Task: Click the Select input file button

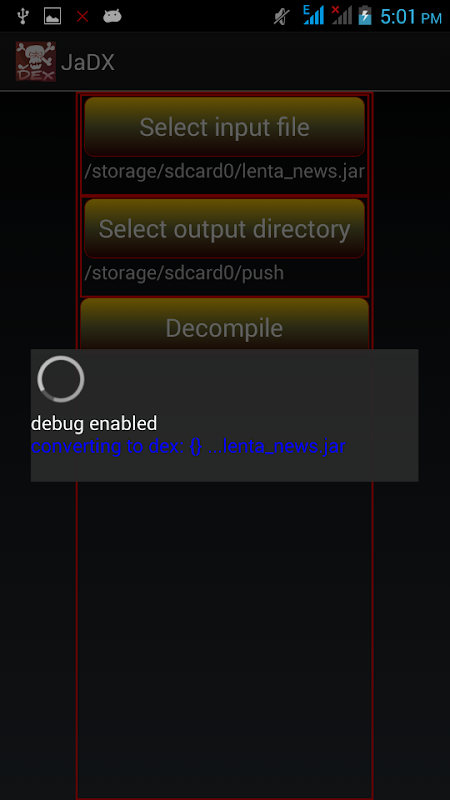Action: click(x=224, y=127)
